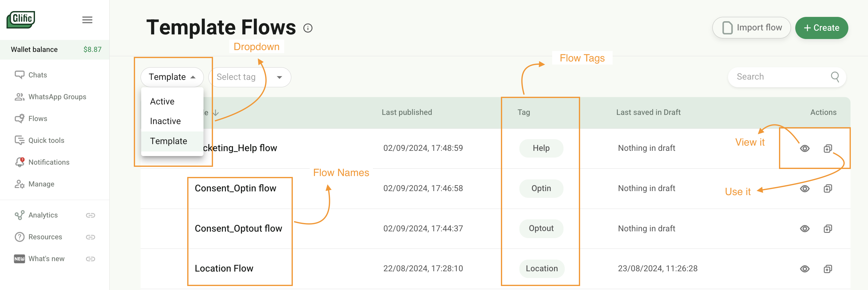Use the Consent_Optout flow copy icon
Viewport: 868px width, 290px height.
pos(827,229)
